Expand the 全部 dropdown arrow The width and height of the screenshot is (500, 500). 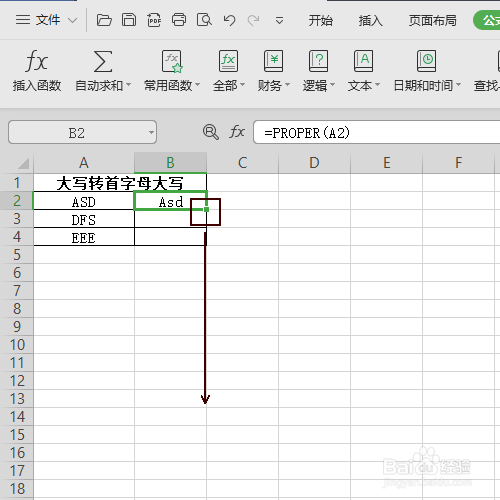point(242,85)
